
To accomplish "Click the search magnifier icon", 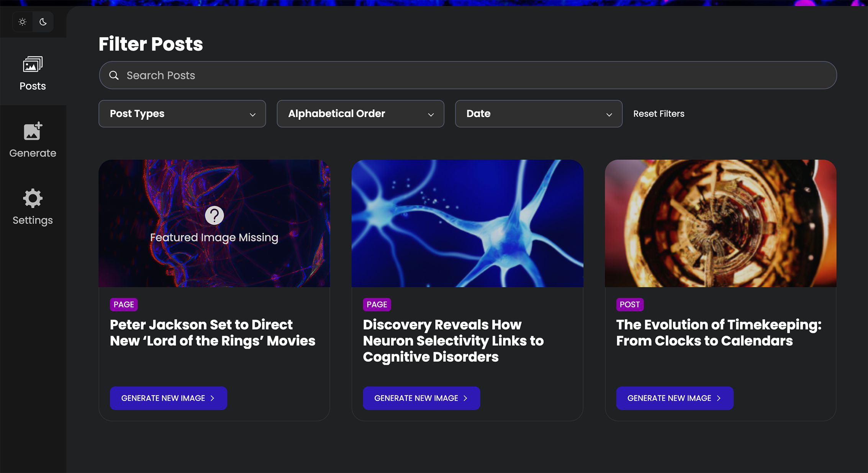I will pyautogui.click(x=114, y=76).
